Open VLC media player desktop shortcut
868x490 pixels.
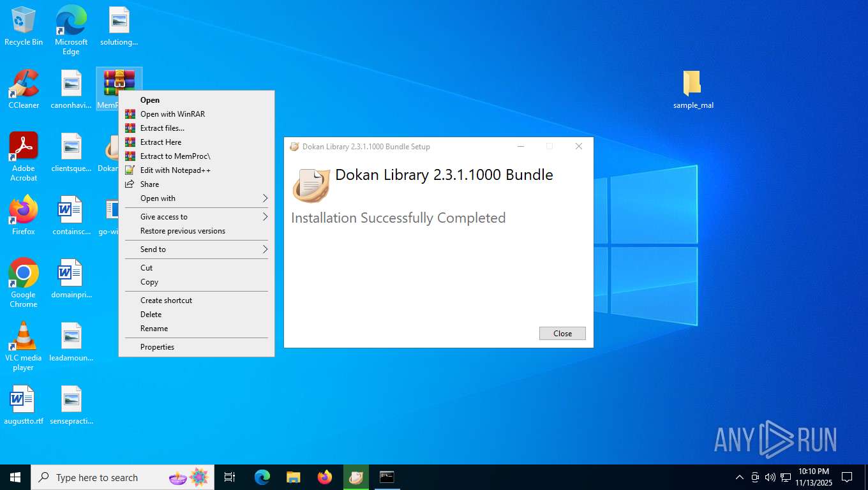coord(24,346)
